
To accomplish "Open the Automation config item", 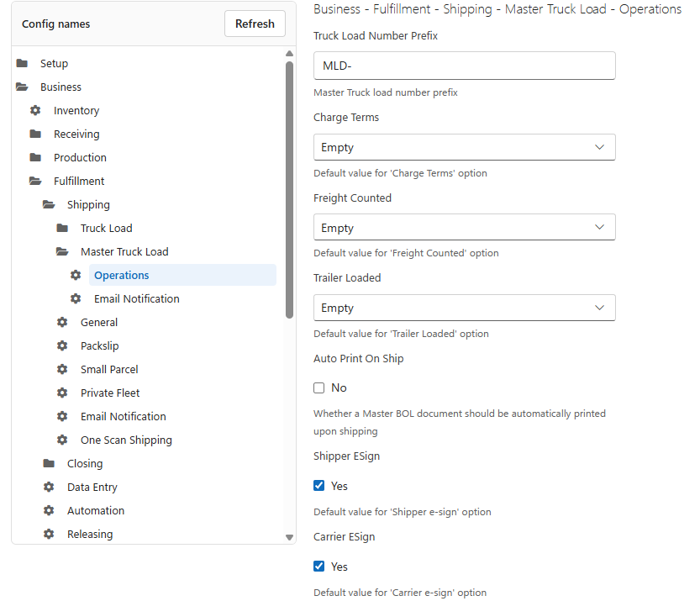I will point(96,510).
